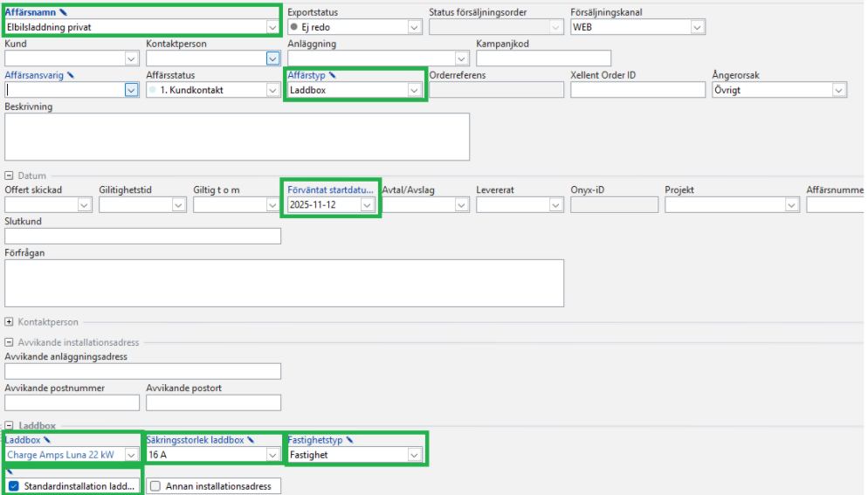Screen dimensions: 868x495
Task: Collapse the Avvikande installationsadress section
Action: click(x=10, y=342)
